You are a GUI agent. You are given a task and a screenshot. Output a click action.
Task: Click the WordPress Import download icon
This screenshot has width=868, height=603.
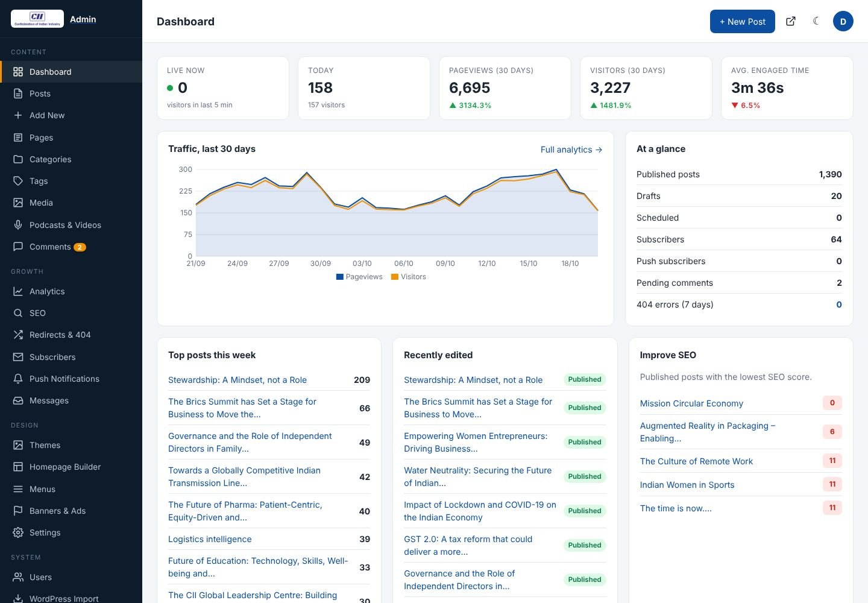tap(18, 599)
